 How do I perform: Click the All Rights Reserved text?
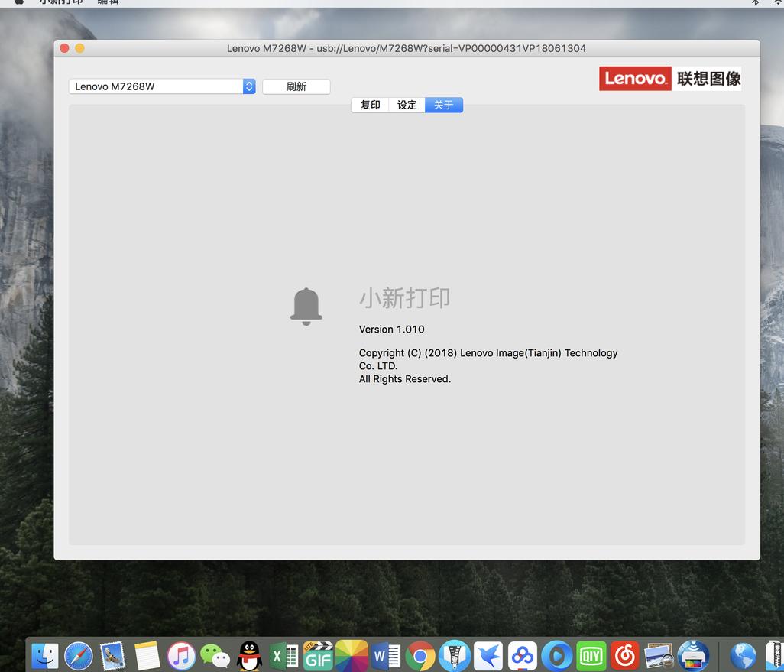(404, 378)
